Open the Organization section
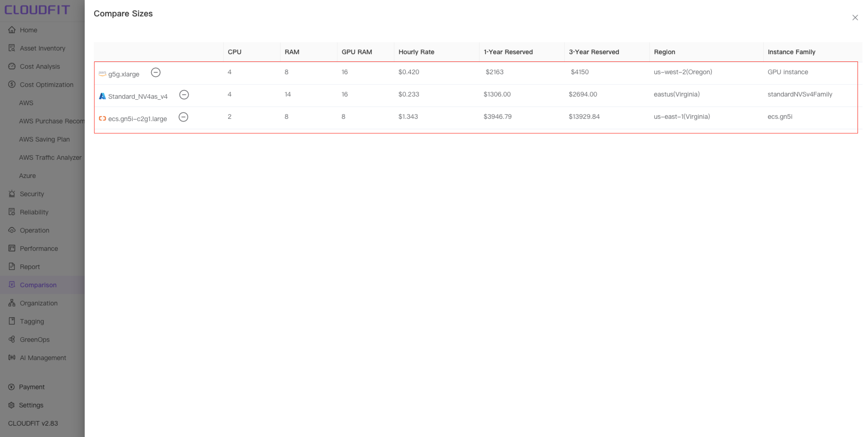 (39, 303)
